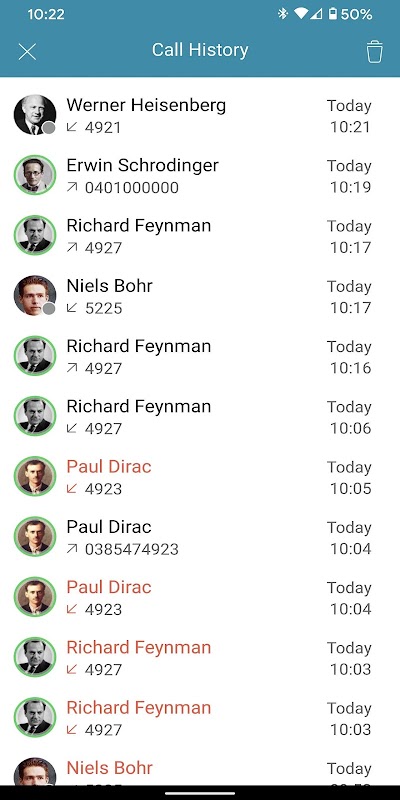Tap the incoming arrow beside 4921
400x800 pixels.
pyautogui.click(x=72, y=127)
